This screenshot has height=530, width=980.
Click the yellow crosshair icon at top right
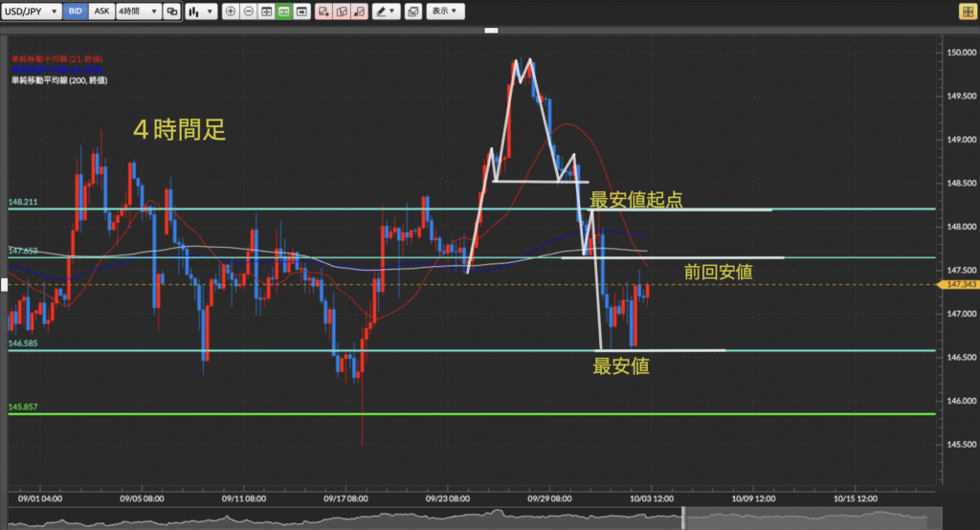(x=968, y=11)
